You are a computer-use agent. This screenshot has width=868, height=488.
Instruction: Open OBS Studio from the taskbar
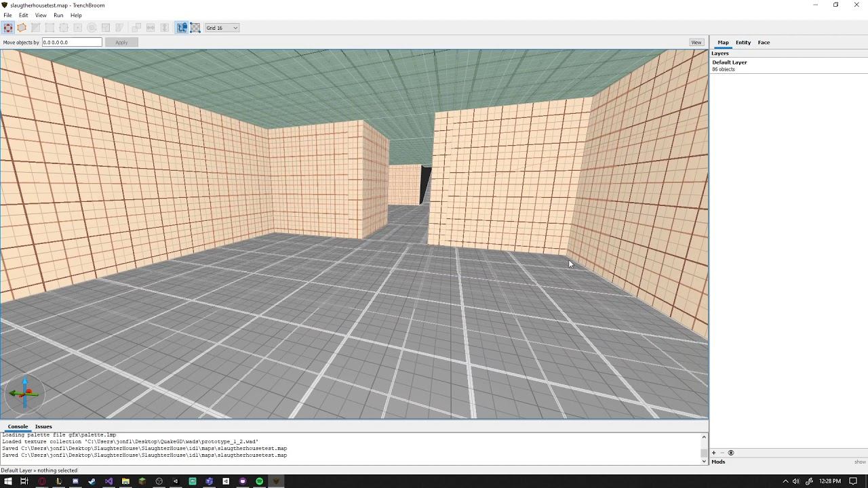159,481
